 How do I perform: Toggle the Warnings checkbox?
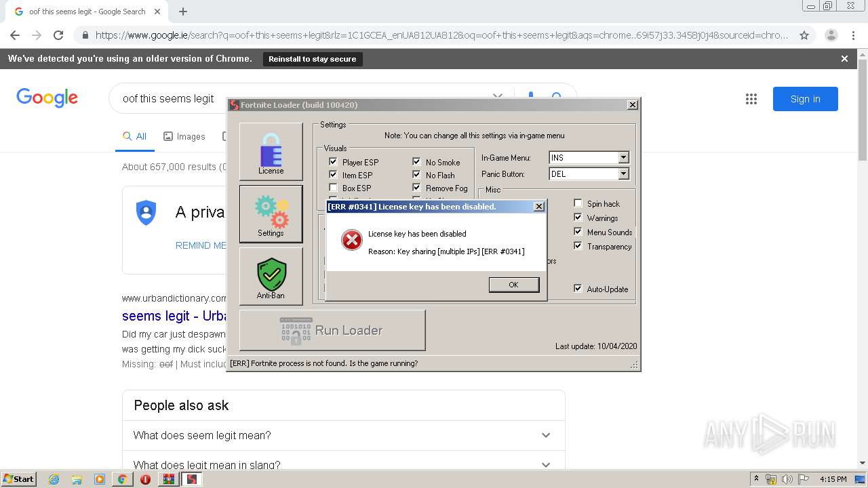[578, 218]
